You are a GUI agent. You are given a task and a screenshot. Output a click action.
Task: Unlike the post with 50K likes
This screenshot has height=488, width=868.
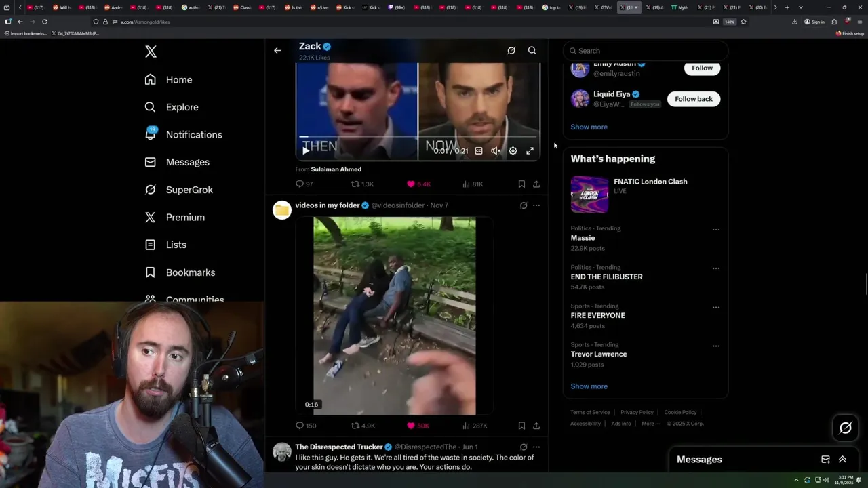[x=418, y=426]
